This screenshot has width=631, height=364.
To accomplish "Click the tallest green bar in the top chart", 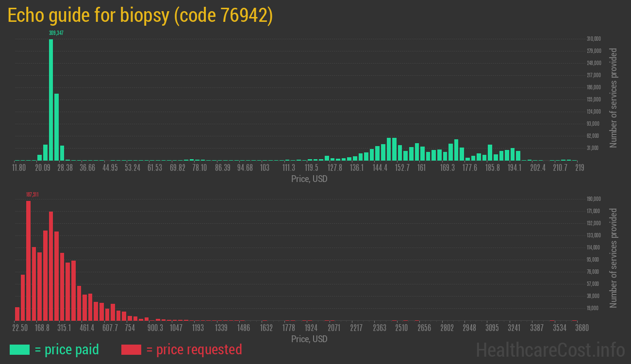I will 51,99.
